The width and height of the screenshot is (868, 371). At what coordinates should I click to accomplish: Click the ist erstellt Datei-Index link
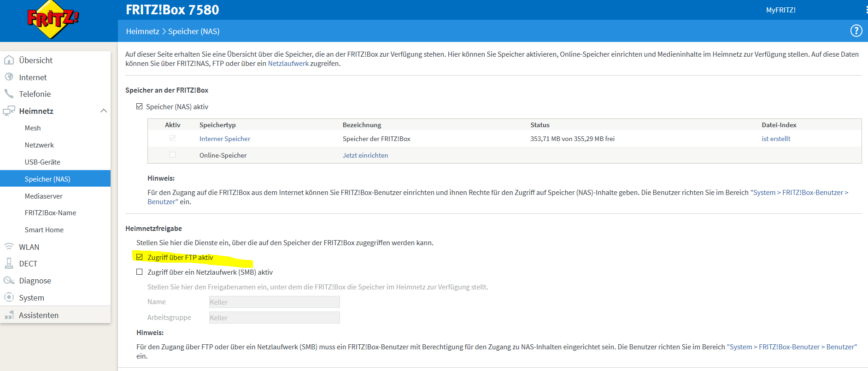[776, 138]
